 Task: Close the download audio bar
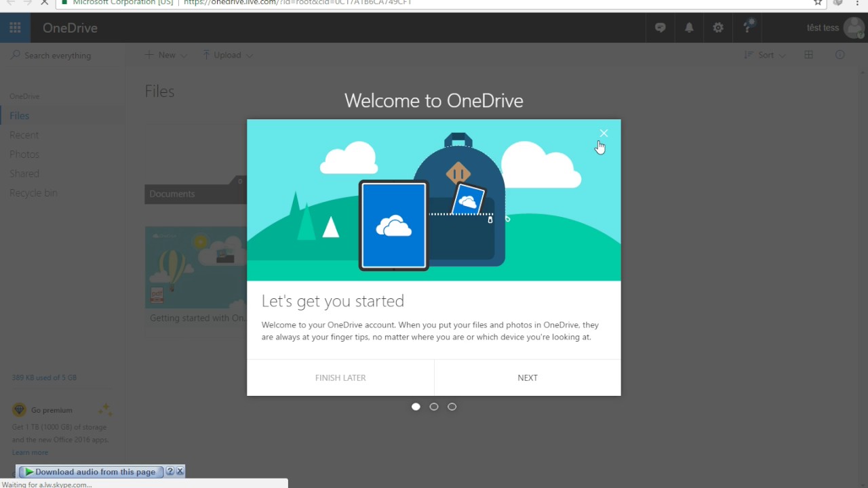tap(180, 472)
